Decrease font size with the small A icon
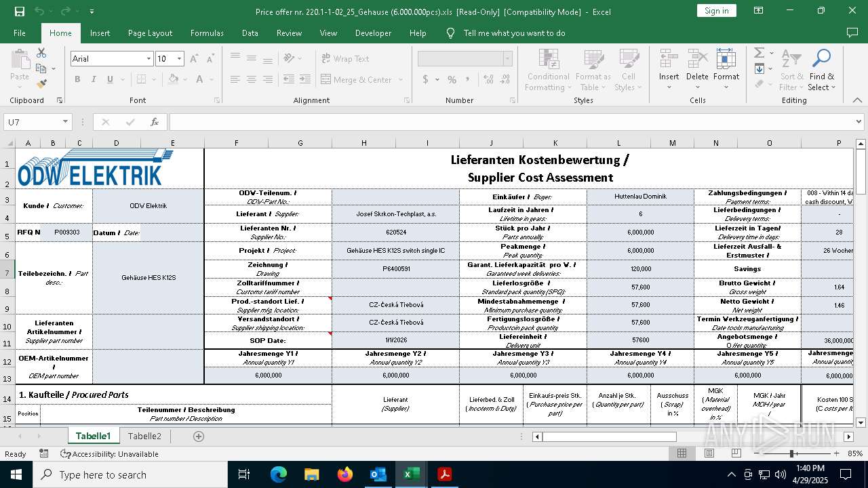Viewport: 868px width, 488px height. 210,59
